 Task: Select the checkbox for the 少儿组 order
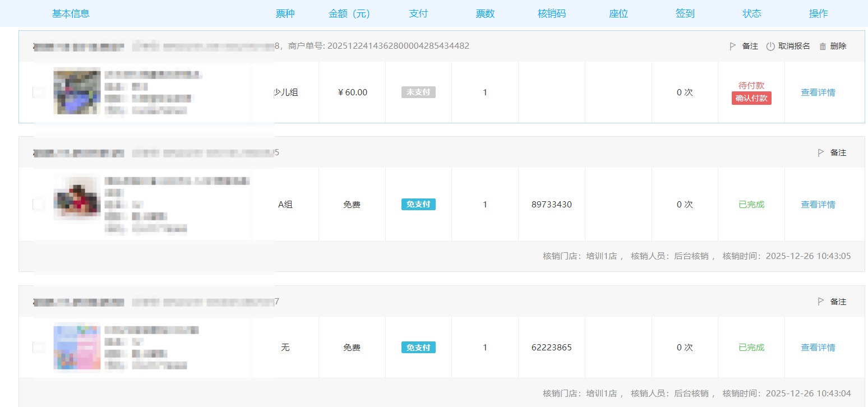click(x=39, y=92)
